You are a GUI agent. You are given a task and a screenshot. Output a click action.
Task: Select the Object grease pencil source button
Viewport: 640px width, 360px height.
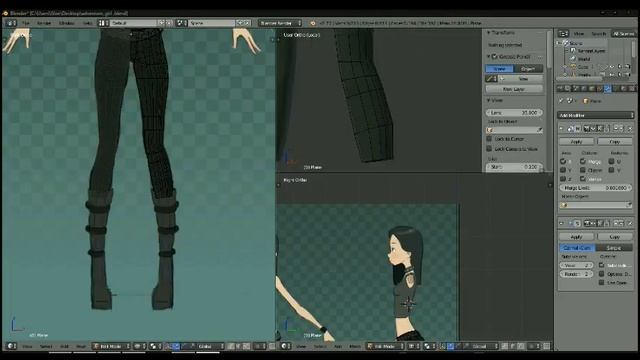coord(529,69)
